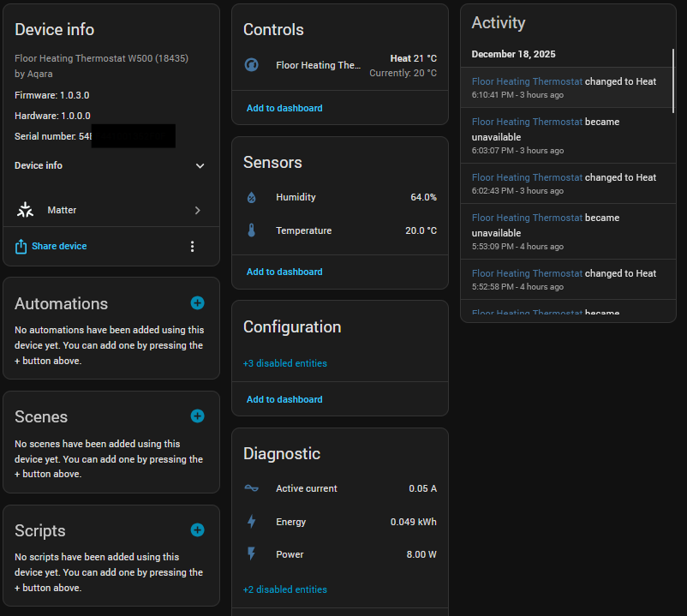This screenshot has height=616, width=687.
Task: Add Controls entities to dashboard
Action: click(x=284, y=108)
